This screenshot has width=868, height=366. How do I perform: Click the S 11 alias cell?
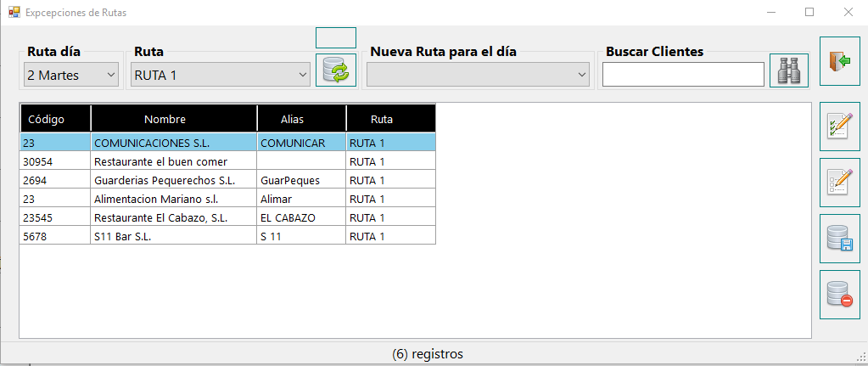coord(302,236)
